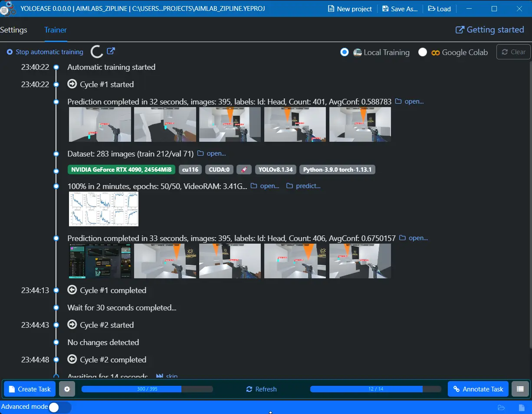The height and width of the screenshot is (414, 532).
Task: Click the 300 / 395 progress bar
Action: coord(147,389)
